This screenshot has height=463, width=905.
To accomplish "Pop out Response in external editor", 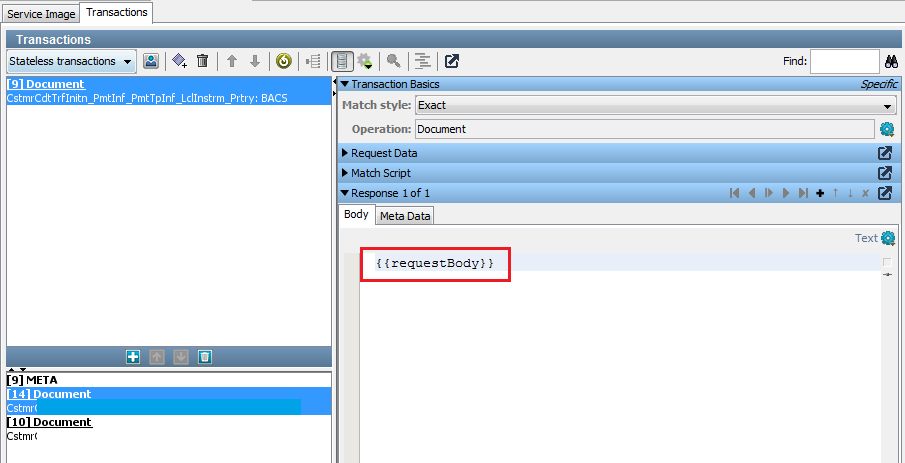I will click(885, 193).
